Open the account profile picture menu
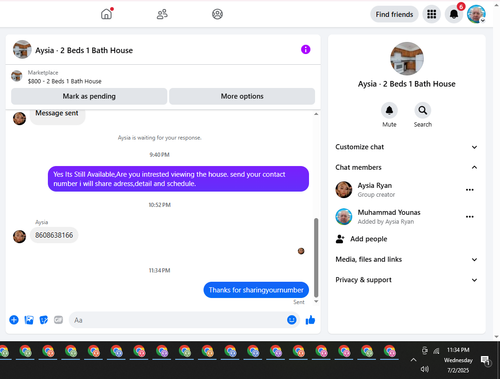The height and width of the screenshot is (379, 500). (x=476, y=14)
